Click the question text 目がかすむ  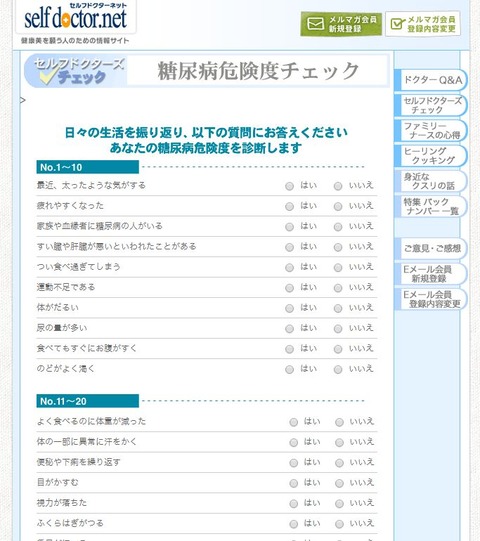point(58,482)
